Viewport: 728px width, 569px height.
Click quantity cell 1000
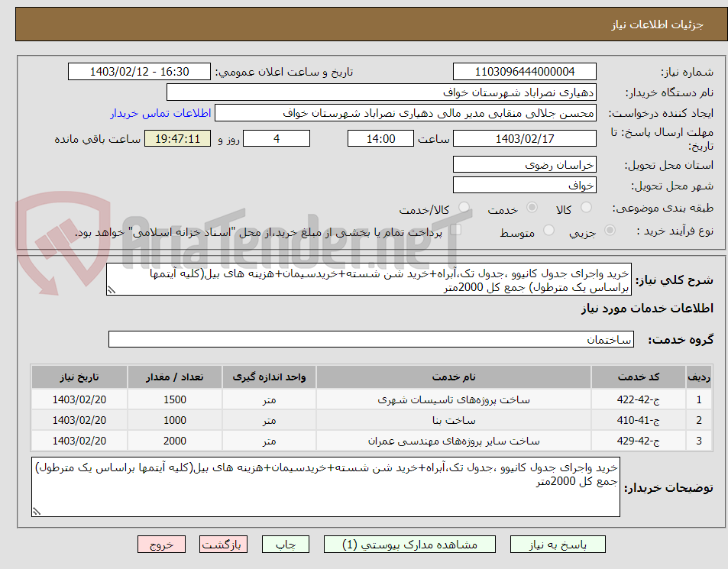coord(175,421)
